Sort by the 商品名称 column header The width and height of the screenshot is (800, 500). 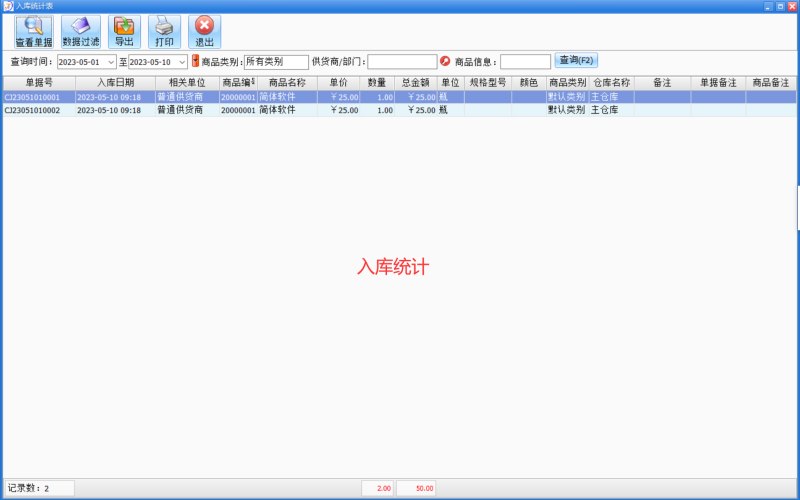[x=287, y=83]
